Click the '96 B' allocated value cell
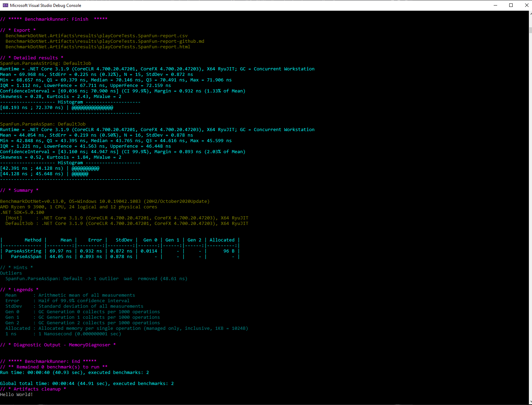The width and height of the screenshot is (532, 405). [229, 251]
